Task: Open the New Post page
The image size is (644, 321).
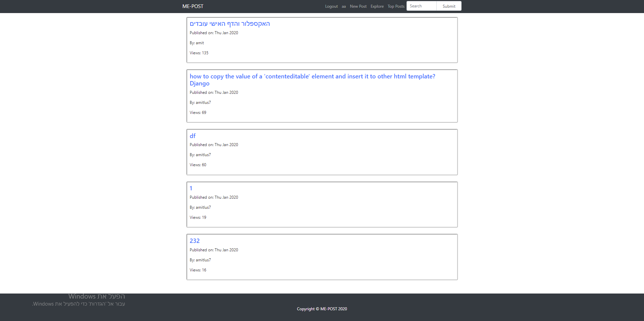Action: coord(358,6)
